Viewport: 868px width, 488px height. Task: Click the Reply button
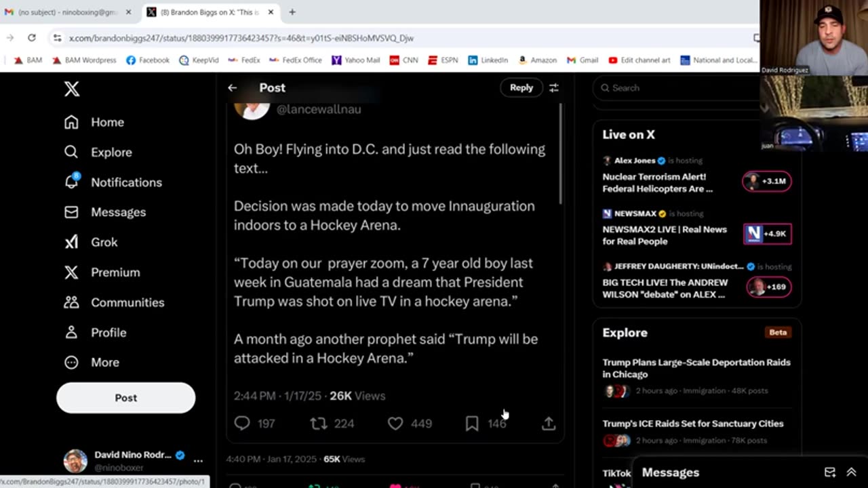521,87
